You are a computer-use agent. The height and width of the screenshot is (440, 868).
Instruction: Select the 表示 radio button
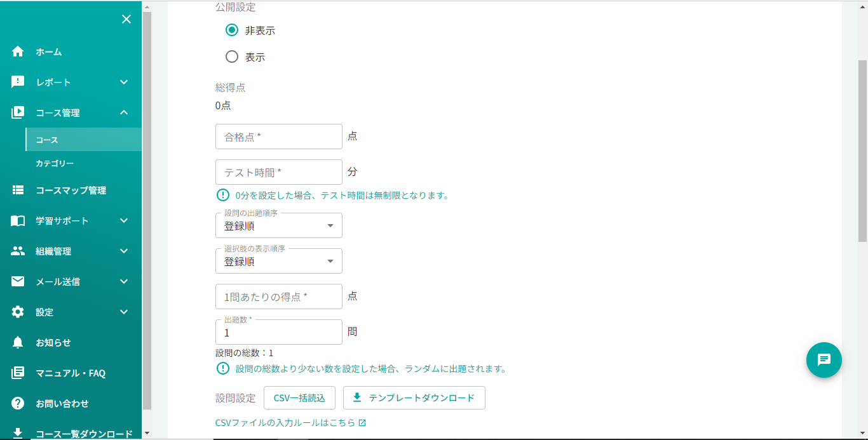(x=232, y=57)
